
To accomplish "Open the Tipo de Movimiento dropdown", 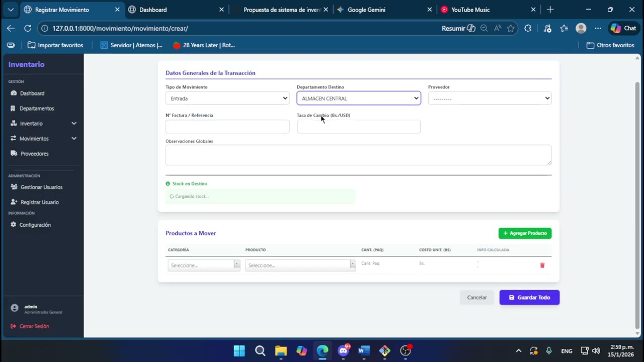I will coord(227,99).
